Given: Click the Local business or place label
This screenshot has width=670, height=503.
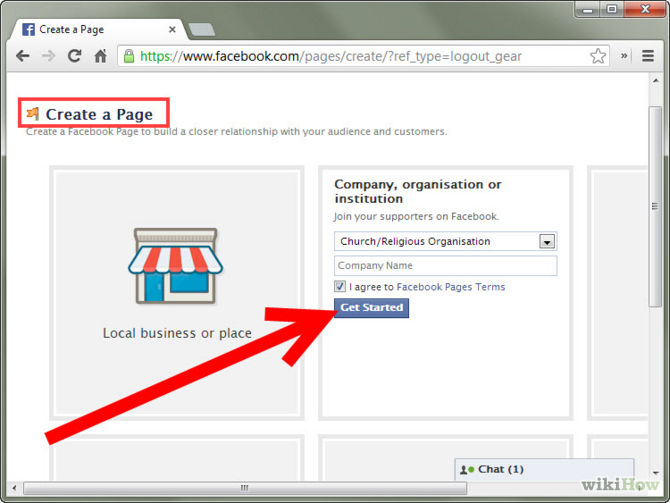Looking at the screenshot, I should pos(177,333).
